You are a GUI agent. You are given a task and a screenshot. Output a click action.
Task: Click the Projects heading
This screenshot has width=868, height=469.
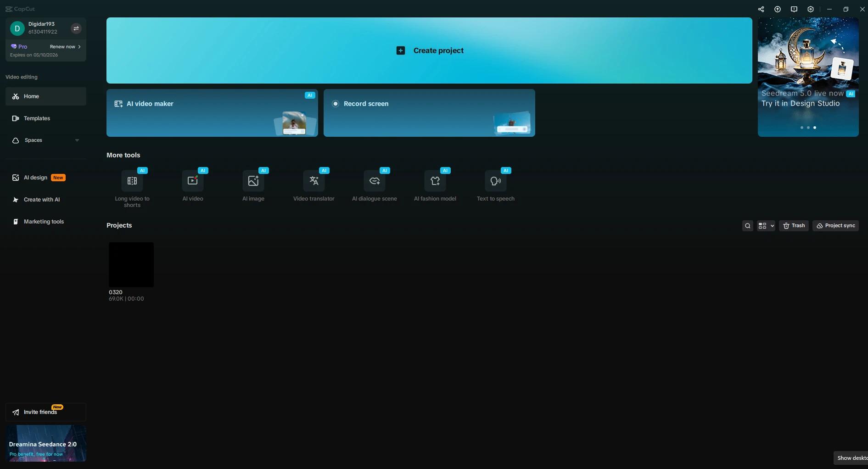(119, 225)
